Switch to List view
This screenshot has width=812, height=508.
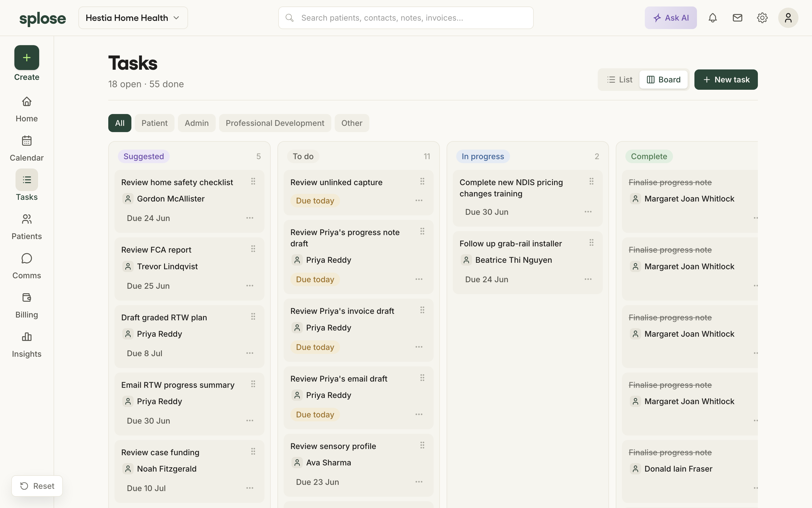[x=620, y=80]
